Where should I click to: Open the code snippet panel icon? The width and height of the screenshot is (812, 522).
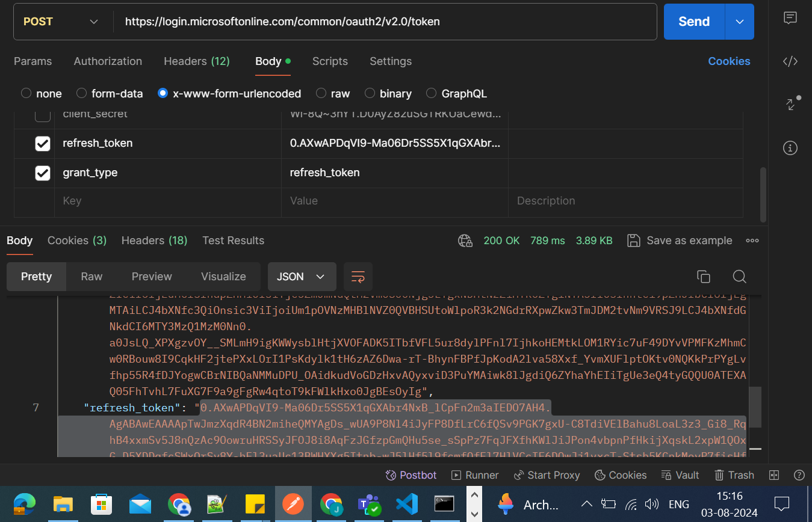(790, 61)
